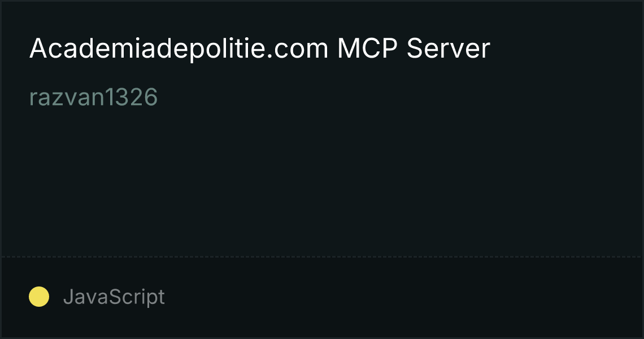Click the dashed divider above JavaScript
This screenshot has width=644, height=339.
point(322,257)
